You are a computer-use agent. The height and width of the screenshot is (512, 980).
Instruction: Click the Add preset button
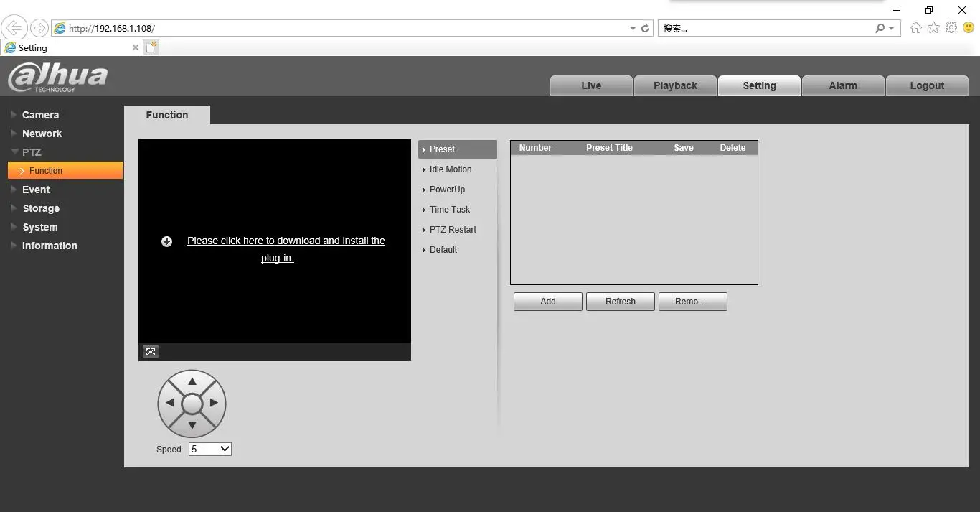pos(548,302)
